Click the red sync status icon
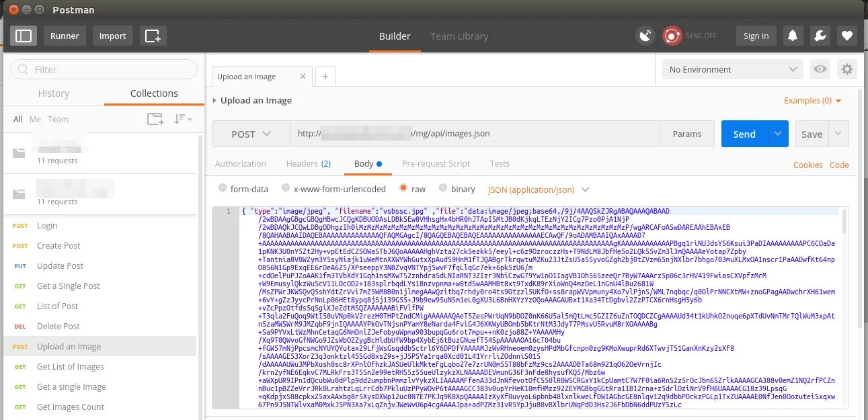The width and height of the screenshot is (868, 420). pos(672,36)
